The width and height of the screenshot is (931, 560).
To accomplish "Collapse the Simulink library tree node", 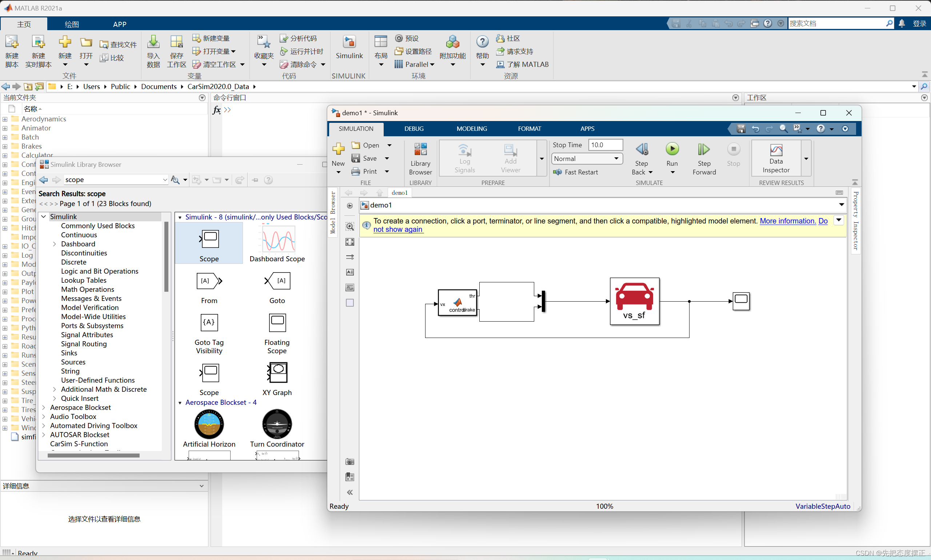I will click(x=44, y=217).
